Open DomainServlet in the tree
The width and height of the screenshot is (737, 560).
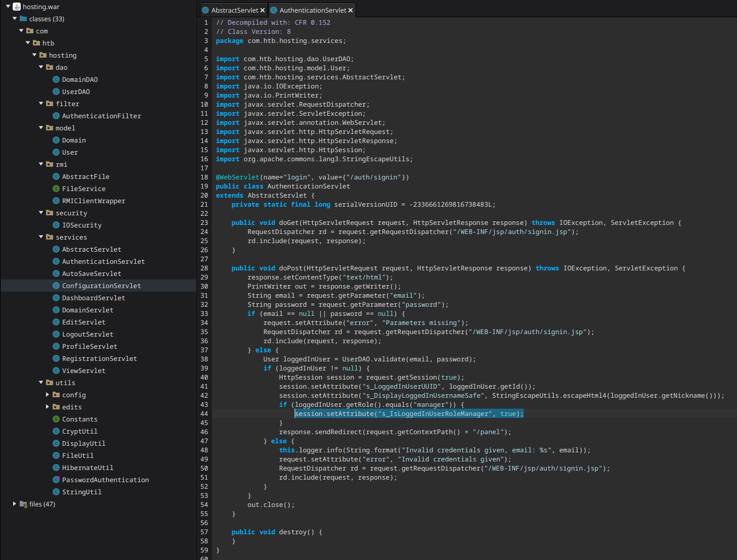point(88,310)
